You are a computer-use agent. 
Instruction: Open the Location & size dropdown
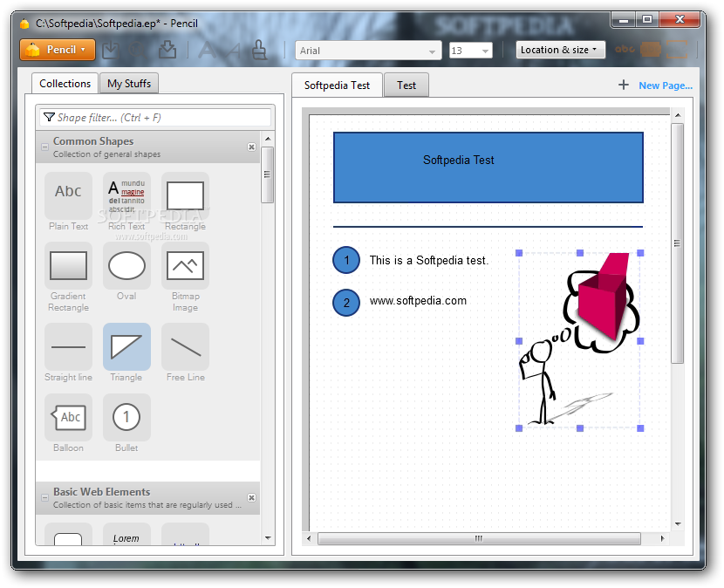coord(560,50)
